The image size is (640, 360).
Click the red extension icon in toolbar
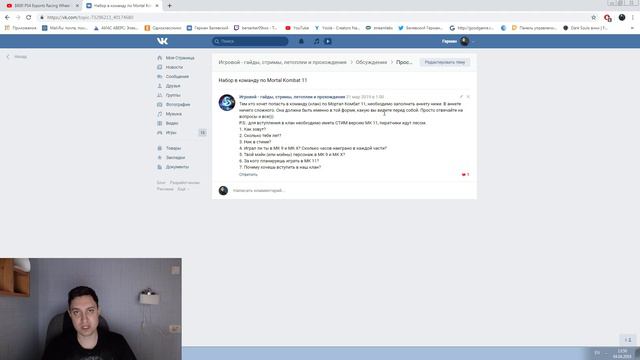click(608, 18)
